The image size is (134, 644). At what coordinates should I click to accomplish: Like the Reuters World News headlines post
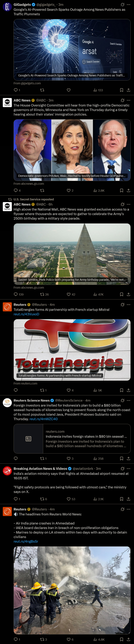tap(70, 639)
